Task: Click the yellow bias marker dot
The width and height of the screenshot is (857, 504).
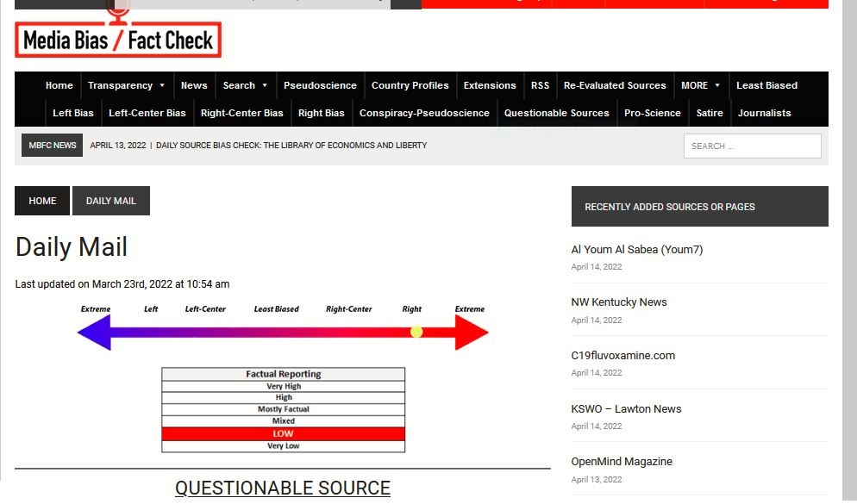Action: point(416,332)
